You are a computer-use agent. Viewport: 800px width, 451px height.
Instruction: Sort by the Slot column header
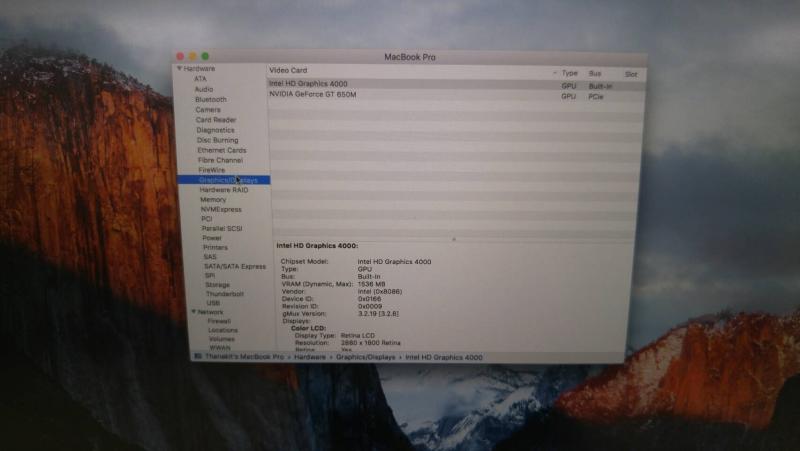631,74
